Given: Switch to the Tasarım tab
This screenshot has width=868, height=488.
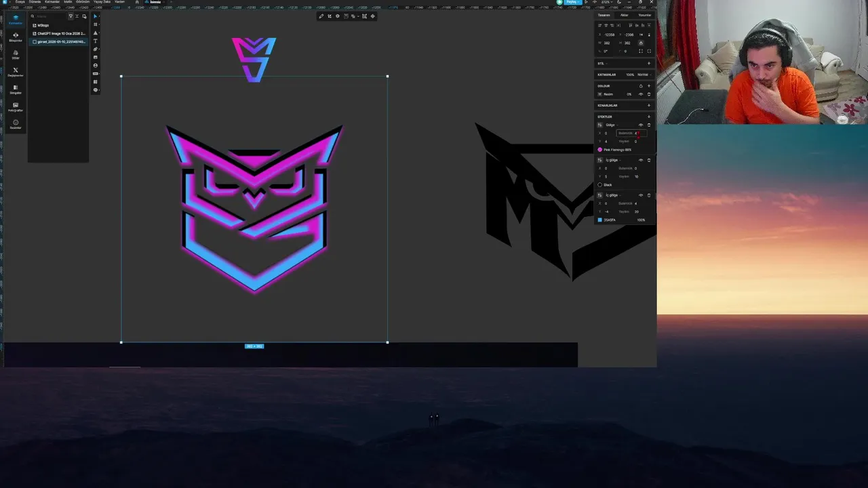Looking at the screenshot, I should click(604, 15).
